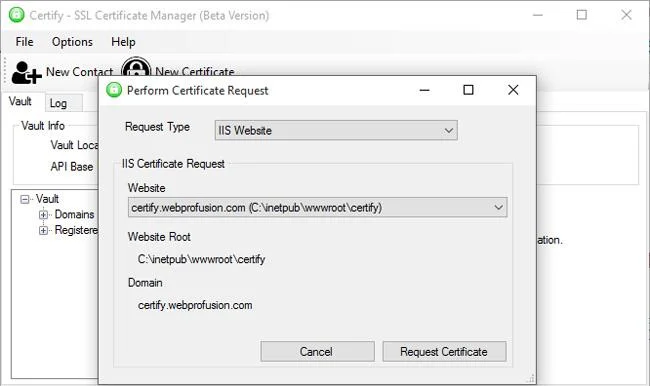Viewport: 650px width, 386px height.
Task: Click the Website Root path C:\inetpub\wwwroot\certify
Action: click(201, 260)
